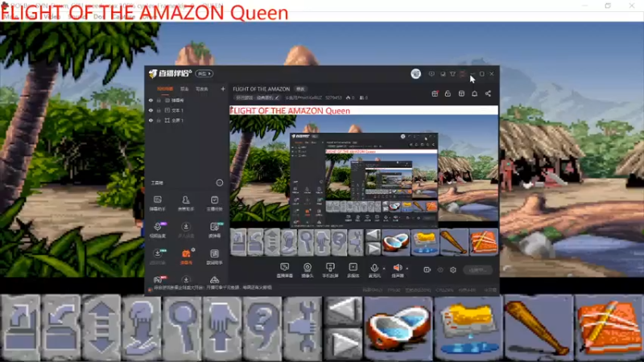Toggle visibility eye of the 全屏 1 source

[151, 121]
